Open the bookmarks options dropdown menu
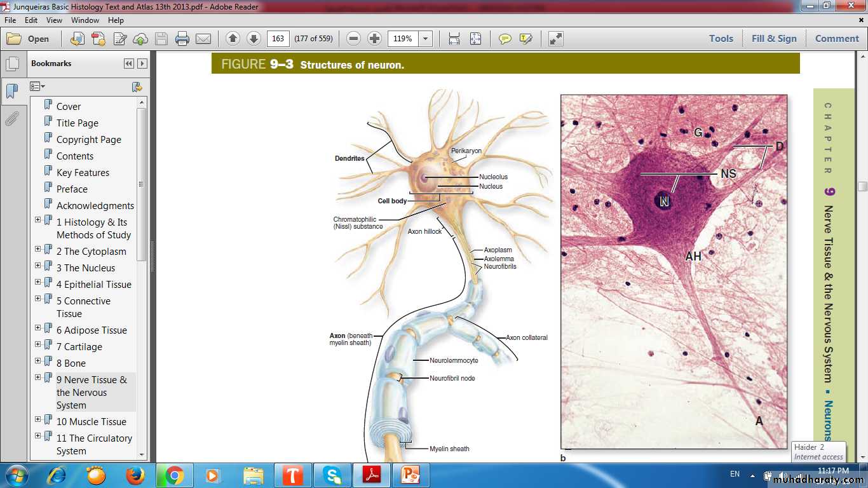868x488 pixels. [37, 86]
